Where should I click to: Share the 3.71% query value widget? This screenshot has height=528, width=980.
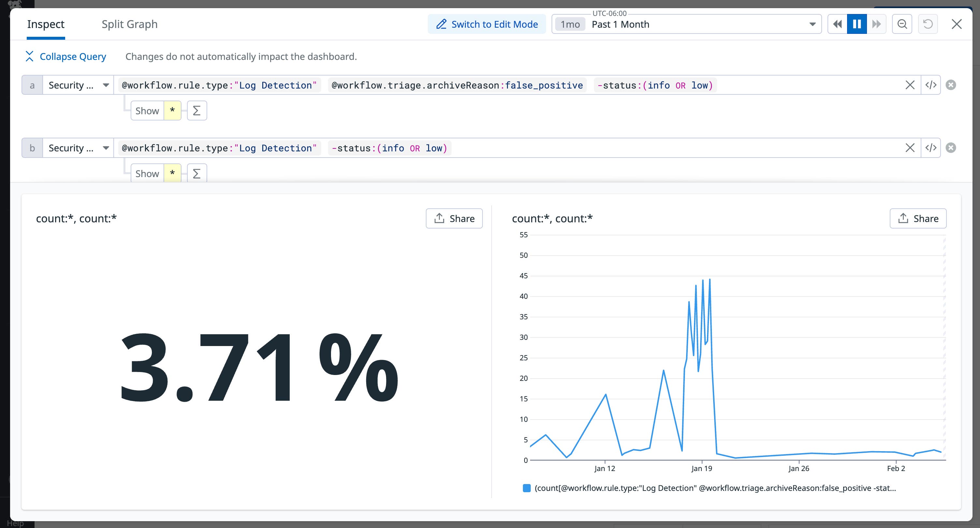[454, 218]
